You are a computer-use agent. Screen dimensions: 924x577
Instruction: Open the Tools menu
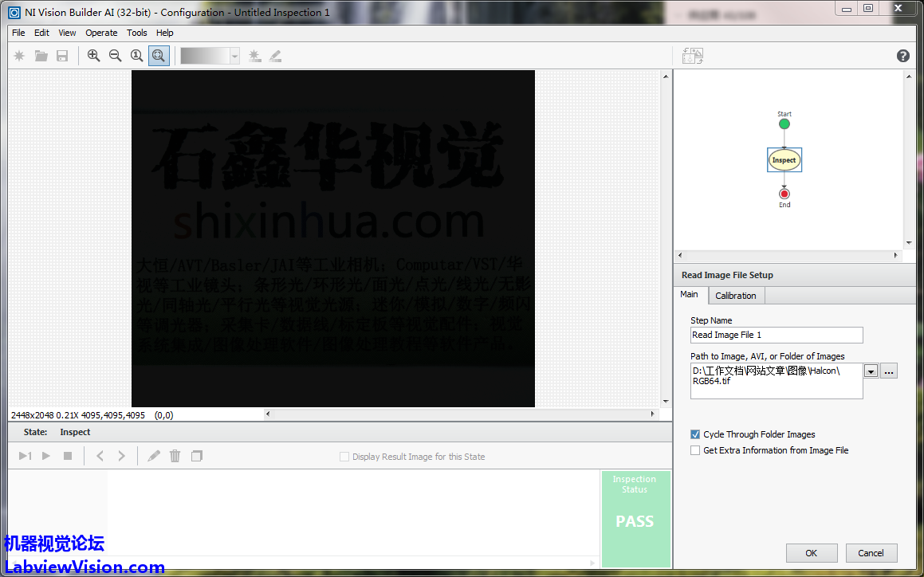click(136, 33)
